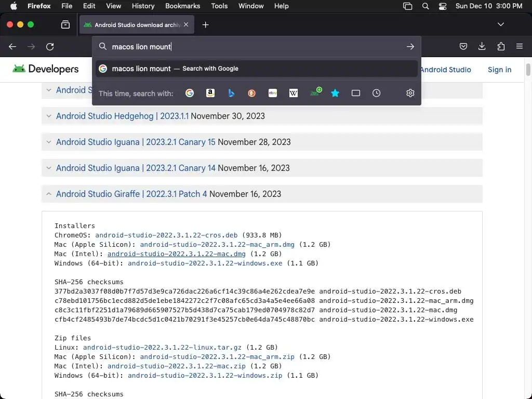
Task: Open the Firefox application menu in menu bar
Action: coord(39,6)
